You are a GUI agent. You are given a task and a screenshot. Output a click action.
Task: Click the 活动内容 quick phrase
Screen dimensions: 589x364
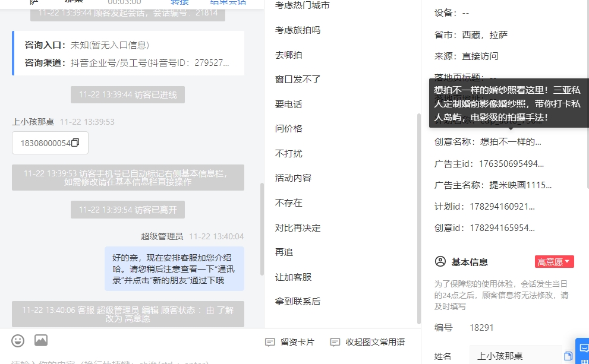[293, 178]
